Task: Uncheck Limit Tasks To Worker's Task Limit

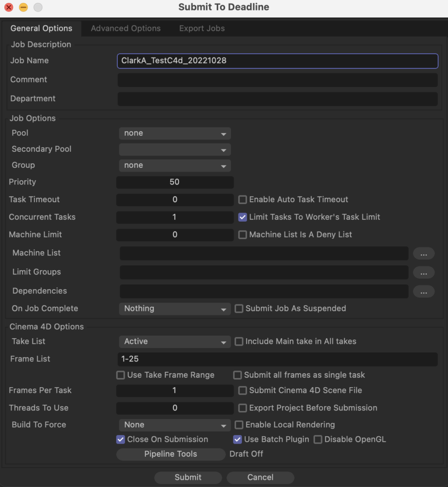Action: point(243,217)
